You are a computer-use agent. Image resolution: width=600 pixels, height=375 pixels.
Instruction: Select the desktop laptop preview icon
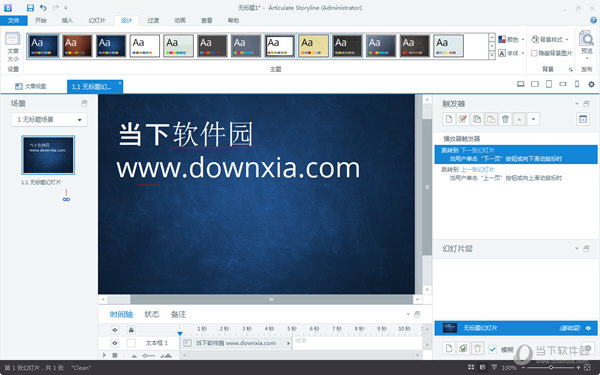pos(520,84)
